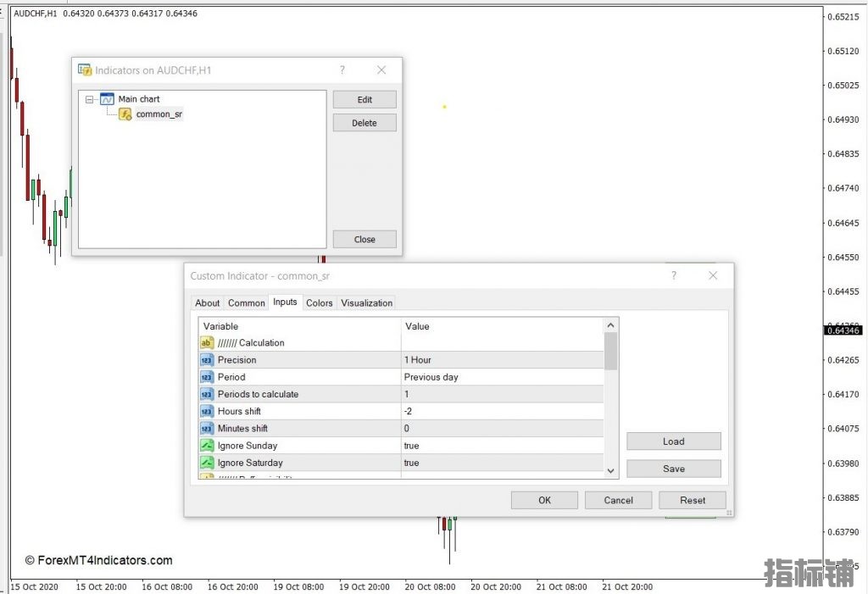Select the 'common_sr' tree item label
Image resolution: width=868 pixels, height=594 pixels.
[159, 114]
